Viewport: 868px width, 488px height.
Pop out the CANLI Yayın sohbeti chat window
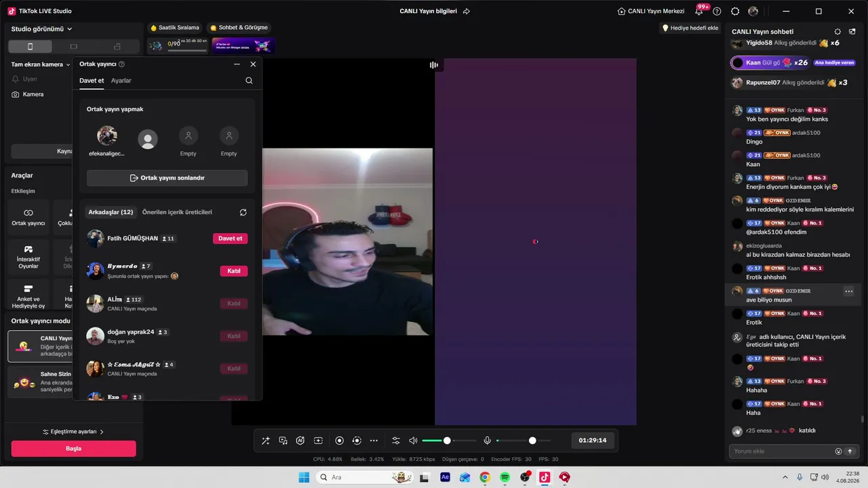852,32
